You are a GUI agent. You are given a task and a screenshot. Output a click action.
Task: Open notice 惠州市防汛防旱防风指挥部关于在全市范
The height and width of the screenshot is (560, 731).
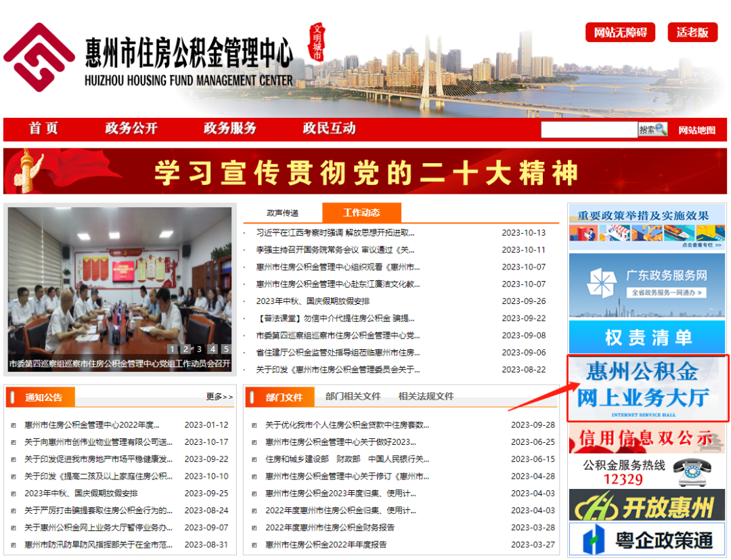point(98,544)
